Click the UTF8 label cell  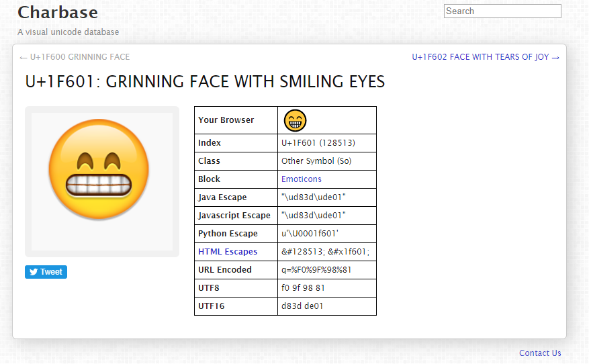(236, 288)
